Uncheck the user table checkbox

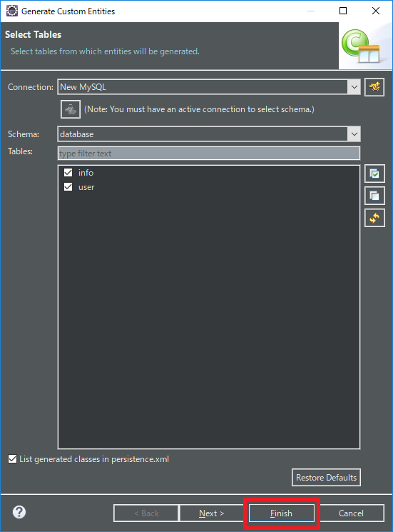coord(68,187)
